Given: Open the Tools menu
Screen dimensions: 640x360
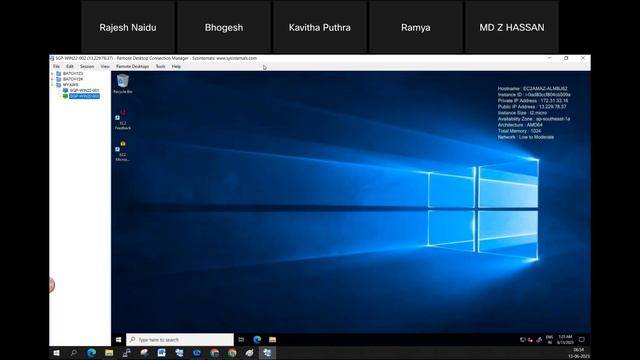Looking at the screenshot, I should (x=160, y=66).
